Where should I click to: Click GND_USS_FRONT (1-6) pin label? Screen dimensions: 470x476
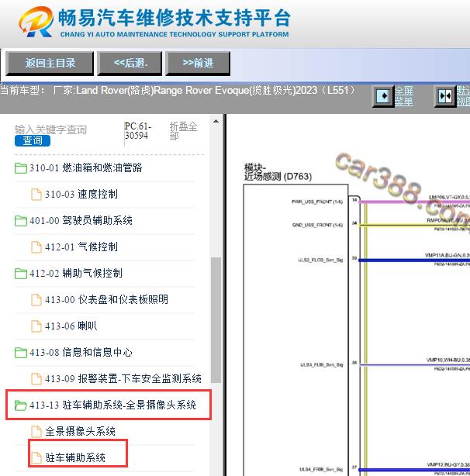[x=317, y=226]
